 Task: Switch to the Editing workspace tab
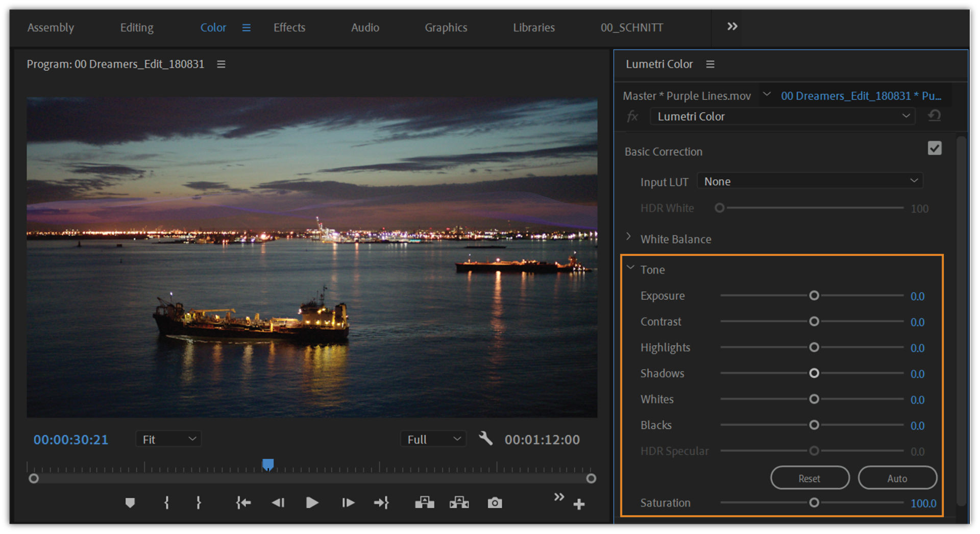point(136,28)
